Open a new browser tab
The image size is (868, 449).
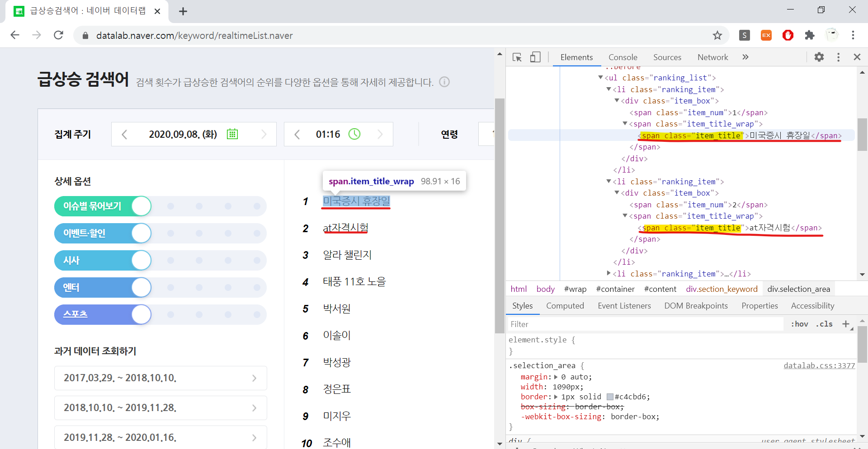[x=183, y=11]
